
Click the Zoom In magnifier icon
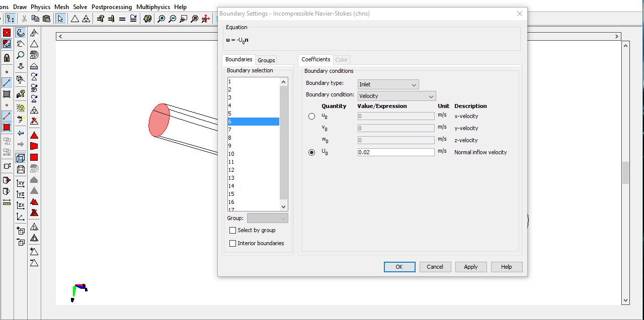pos(162,19)
